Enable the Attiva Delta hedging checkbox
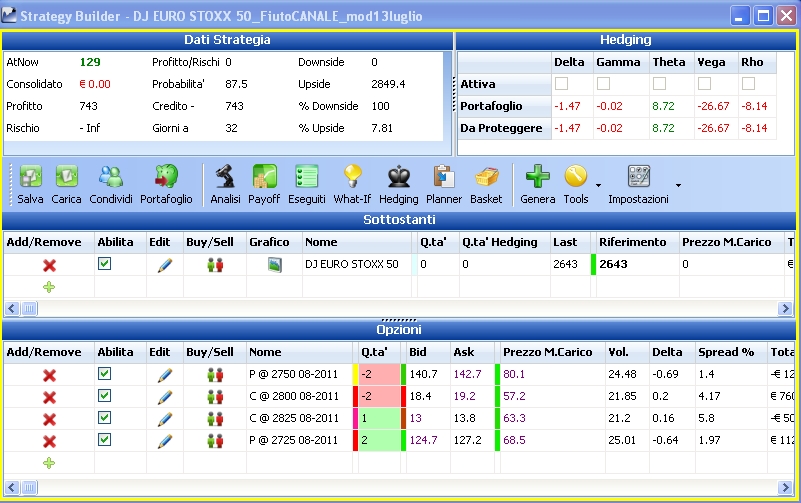The height and width of the screenshot is (503, 801). tap(561, 83)
